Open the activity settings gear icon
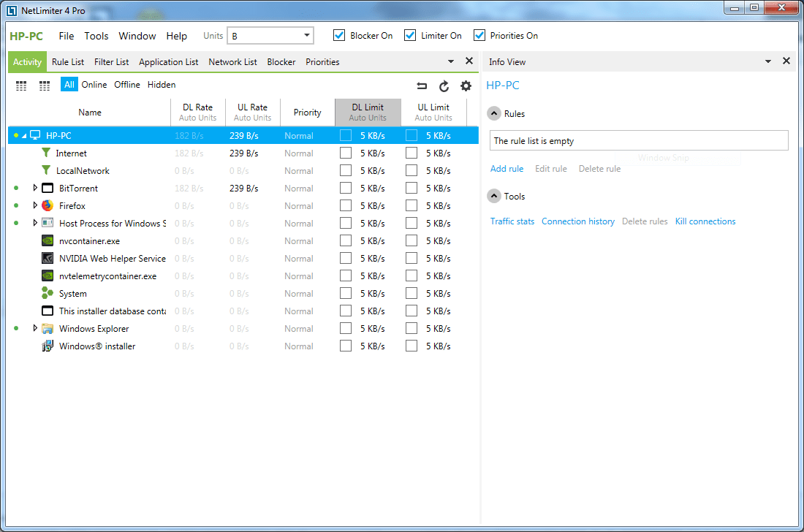The height and width of the screenshot is (532, 804). [x=466, y=85]
